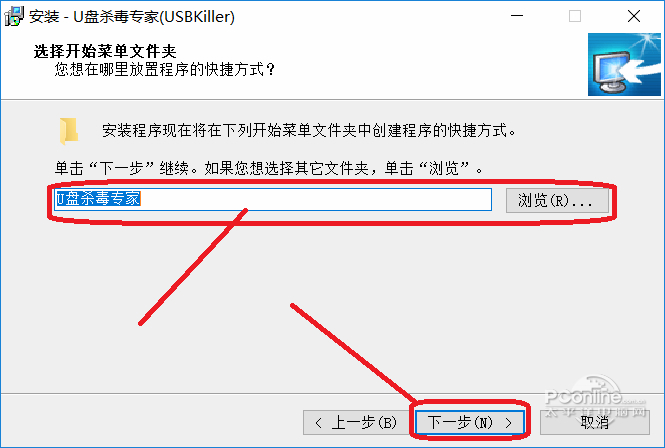Click the greyed-out maximize button
Image resolution: width=665 pixels, height=448 pixels.
[x=575, y=16]
